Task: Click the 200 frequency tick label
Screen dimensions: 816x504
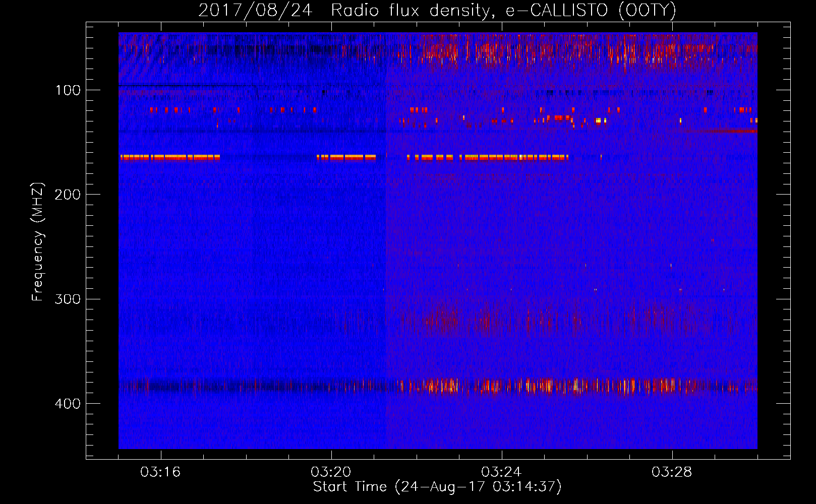Action: (68, 195)
